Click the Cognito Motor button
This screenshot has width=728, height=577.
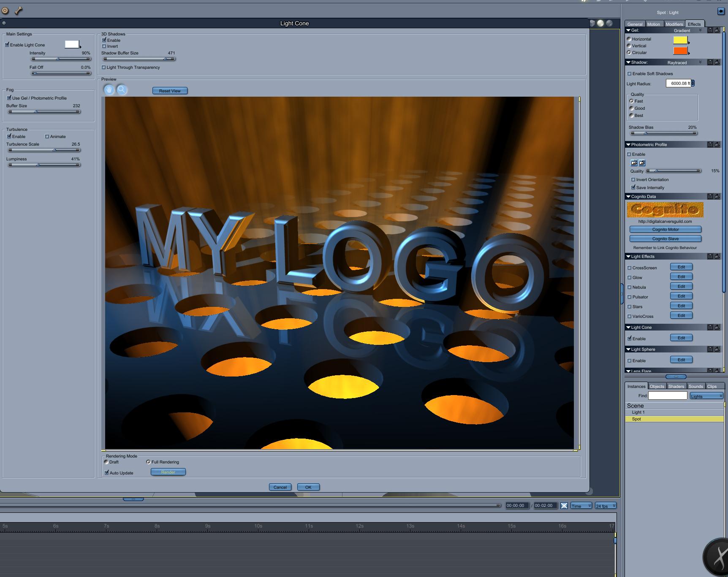click(666, 229)
